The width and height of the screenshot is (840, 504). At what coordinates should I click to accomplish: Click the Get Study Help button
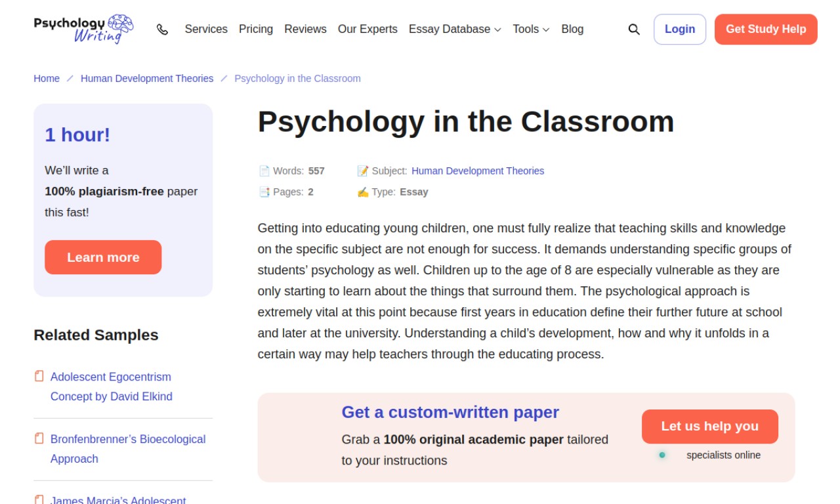click(766, 30)
